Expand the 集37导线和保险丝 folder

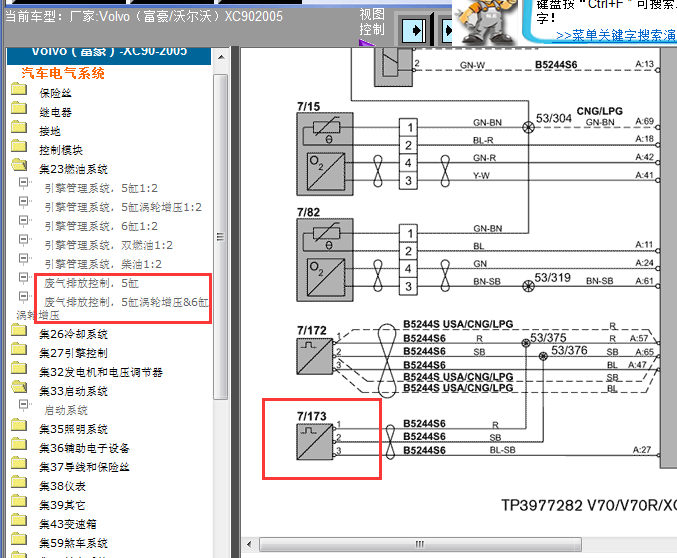pos(84,467)
